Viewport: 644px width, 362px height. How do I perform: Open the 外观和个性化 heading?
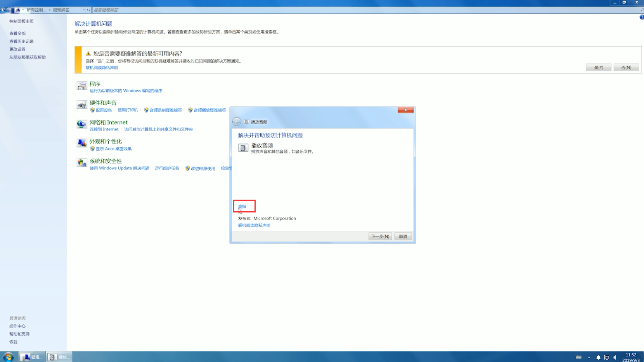pyautogui.click(x=106, y=141)
